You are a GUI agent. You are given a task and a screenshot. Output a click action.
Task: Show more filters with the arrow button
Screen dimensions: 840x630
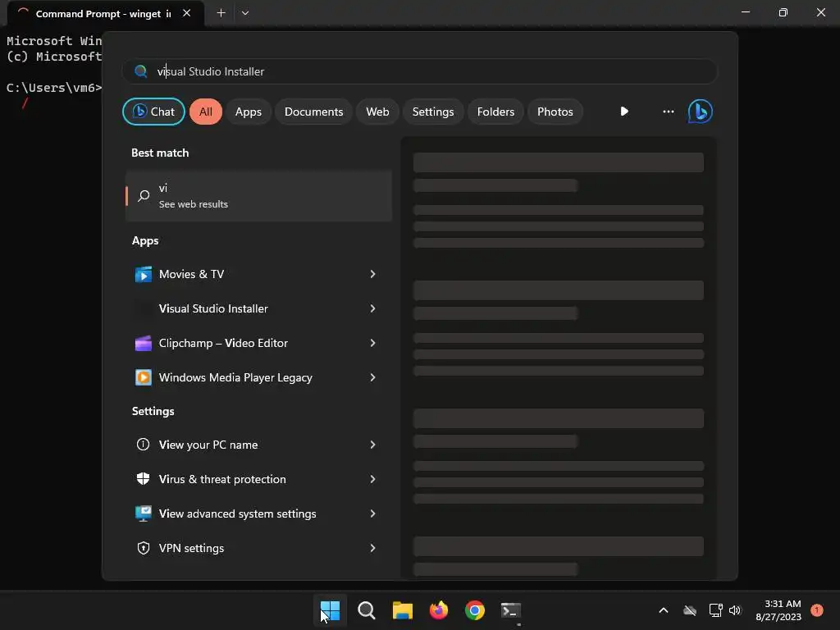tap(624, 112)
